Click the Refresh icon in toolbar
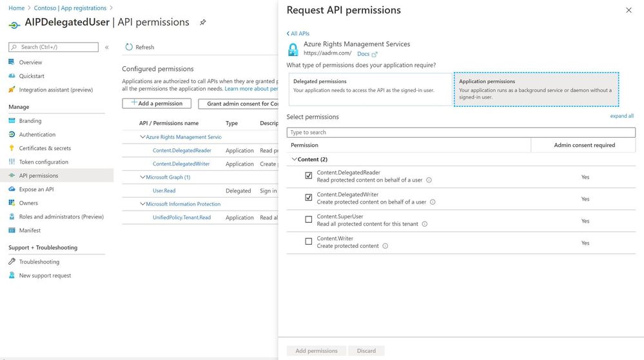 click(x=129, y=47)
